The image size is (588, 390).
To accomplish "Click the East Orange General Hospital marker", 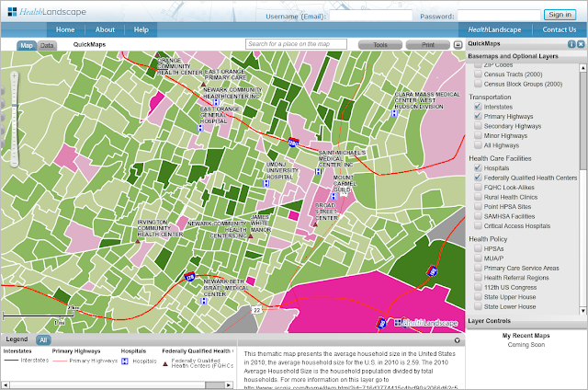I will point(200,128).
